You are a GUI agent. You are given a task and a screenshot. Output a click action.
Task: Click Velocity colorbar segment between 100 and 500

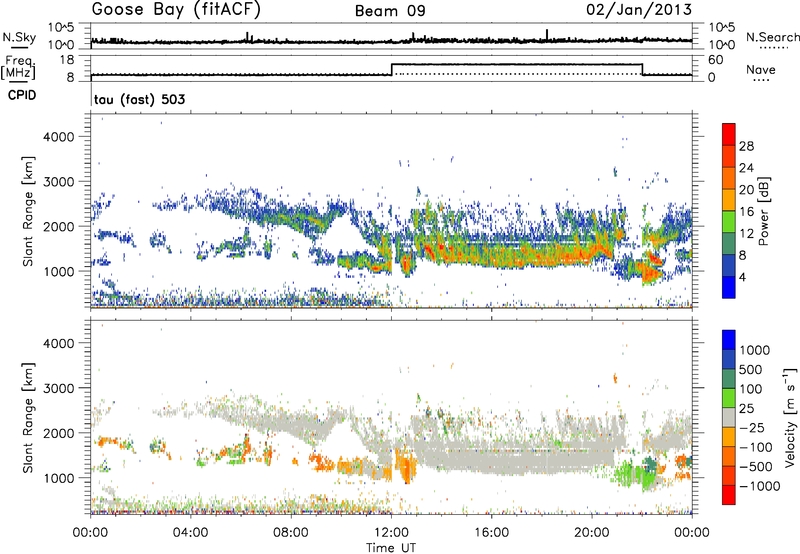pyautogui.click(x=729, y=379)
